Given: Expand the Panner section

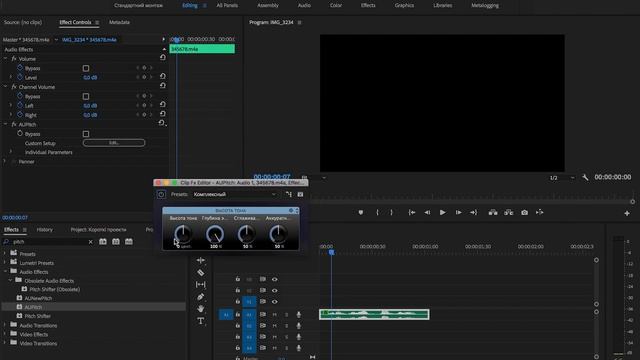Looking at the screenshot, I should click(5, 161).
